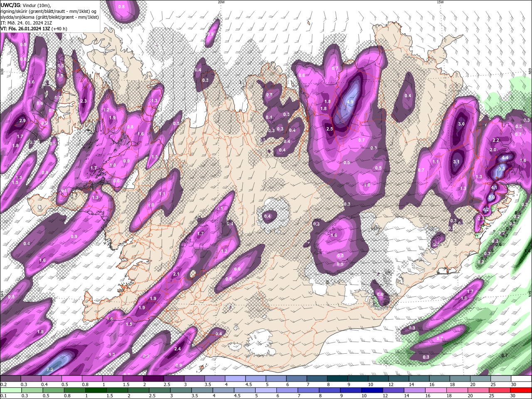532x399 pixels.
Task: Click the 4.2 value on the map
Action: 486,209
